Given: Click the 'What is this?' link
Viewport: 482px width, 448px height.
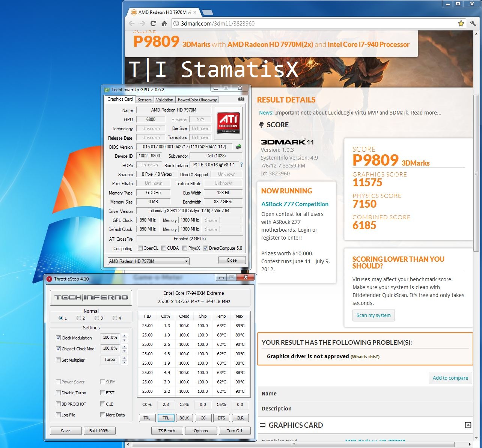Looking at the screenshot, I should point(365,357).
